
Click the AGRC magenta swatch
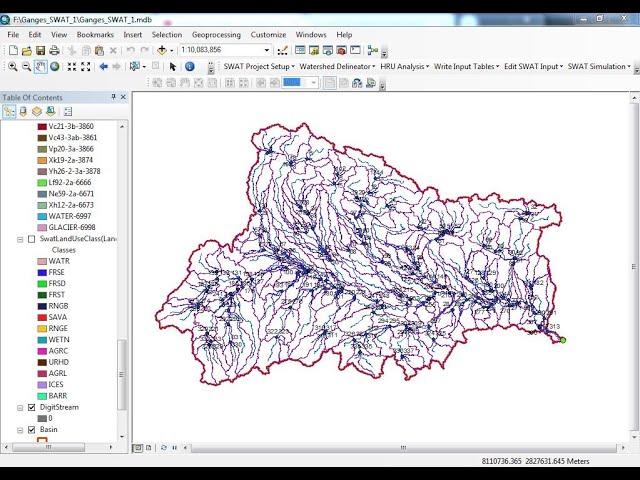point(42,351)
